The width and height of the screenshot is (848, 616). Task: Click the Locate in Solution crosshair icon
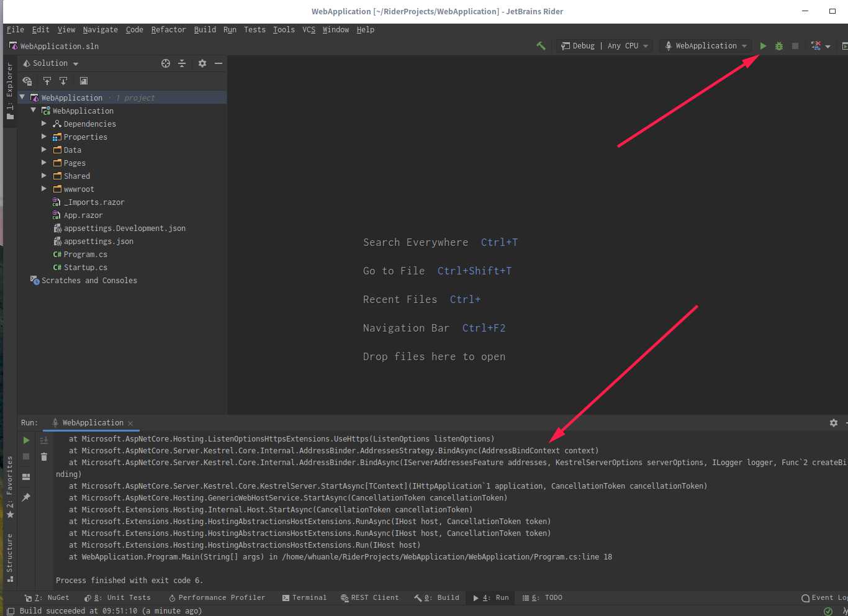pos(166,63)
